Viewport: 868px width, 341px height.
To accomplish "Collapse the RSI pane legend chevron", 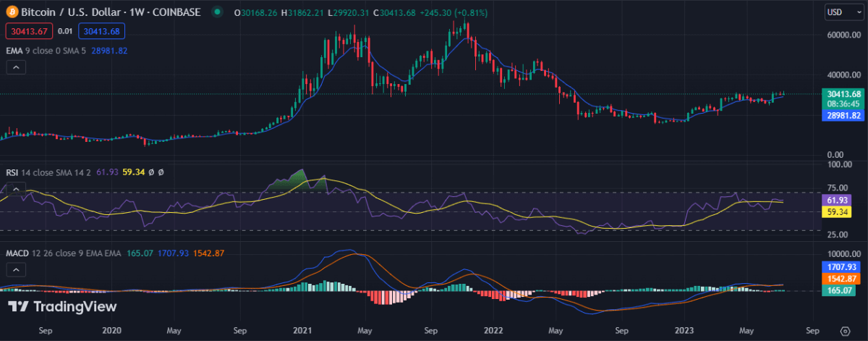I will tap(17, 188).
